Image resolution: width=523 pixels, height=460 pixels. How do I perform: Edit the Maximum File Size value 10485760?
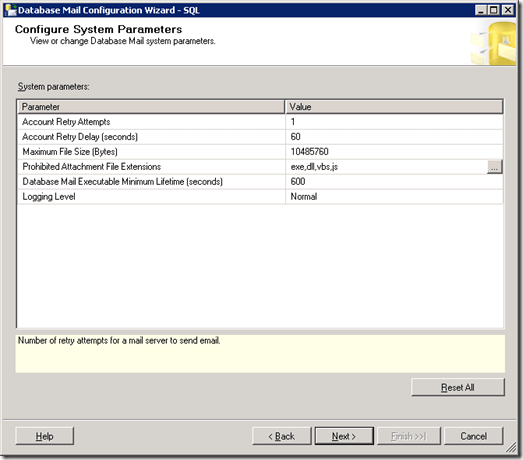[394, 152]
